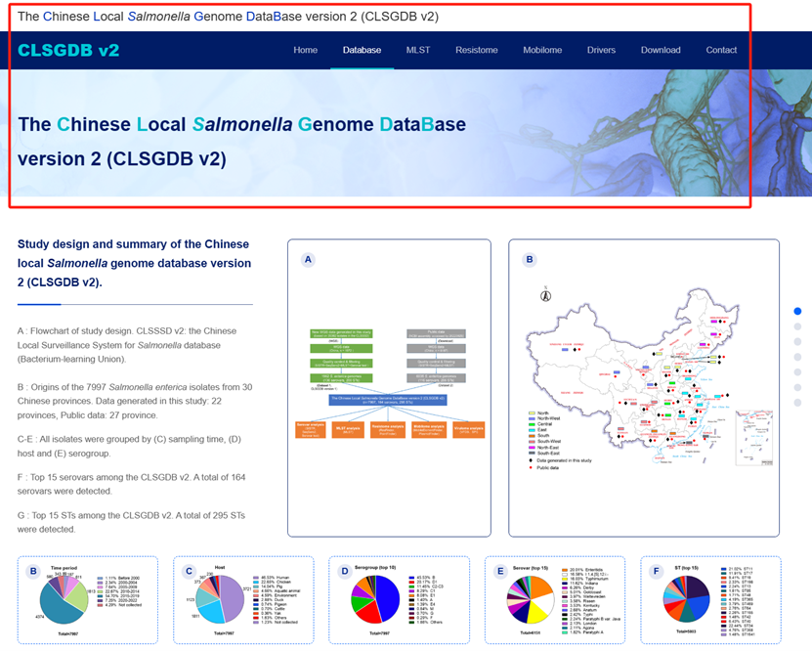Open the Drivers navigation item

point(601,50)
